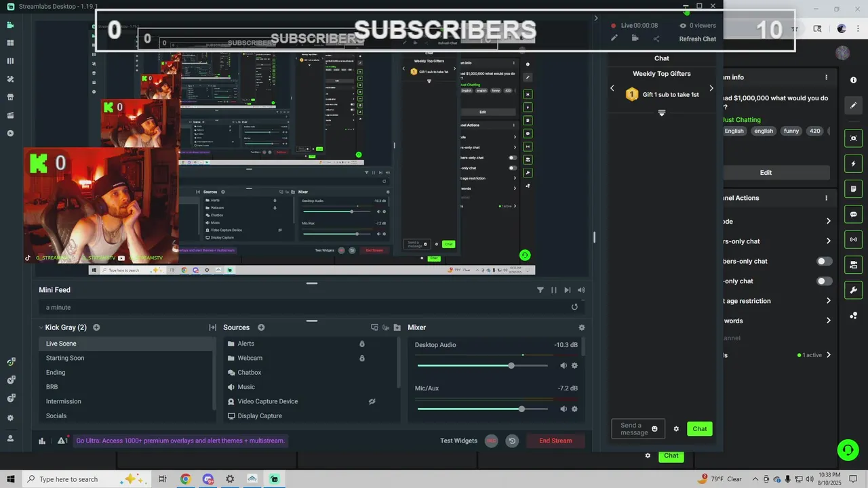Open the Stream info three-dot menu
The width and height of the screenshot is (868, 488).
[826, 77]
